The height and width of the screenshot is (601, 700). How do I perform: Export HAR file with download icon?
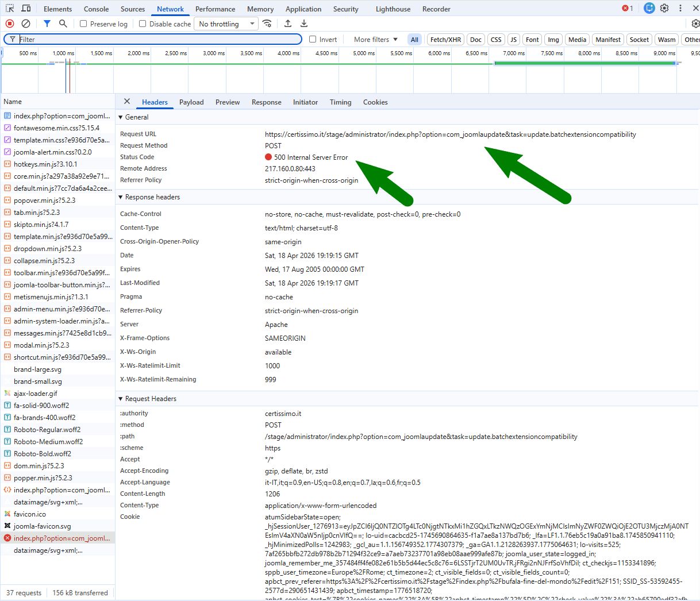[x=304, y=24]
